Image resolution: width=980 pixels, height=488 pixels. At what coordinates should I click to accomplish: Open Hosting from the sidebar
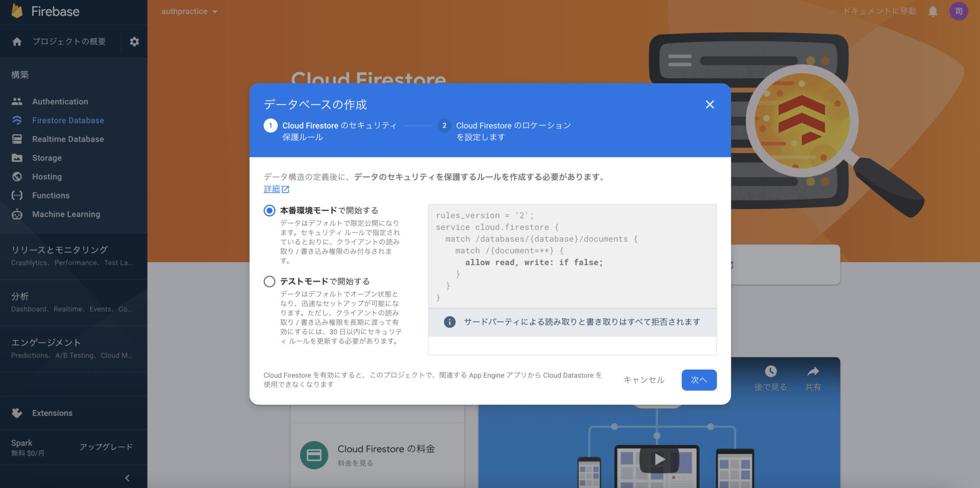[47, 177]
